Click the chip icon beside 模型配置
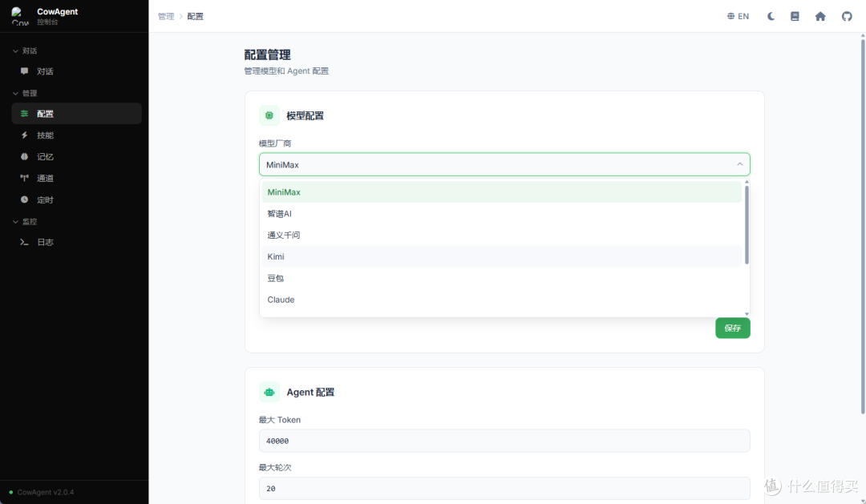Screen dimensions: 866x504 point(269,115)
